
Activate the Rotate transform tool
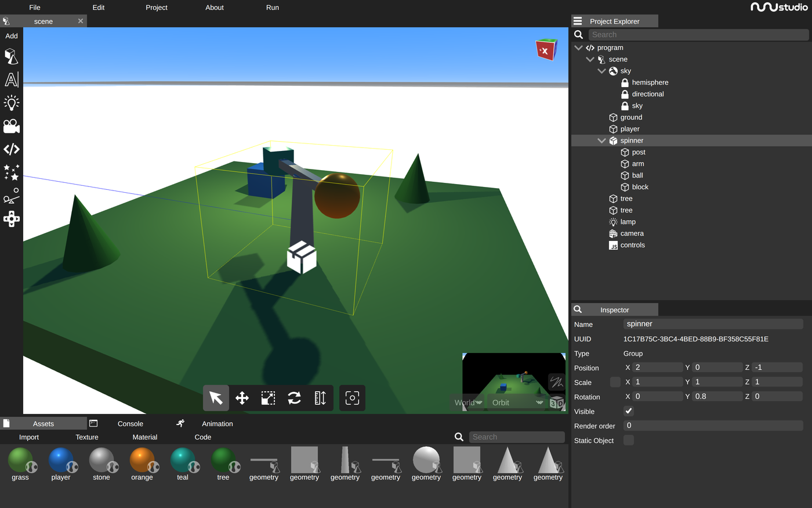tap(294, 398)
